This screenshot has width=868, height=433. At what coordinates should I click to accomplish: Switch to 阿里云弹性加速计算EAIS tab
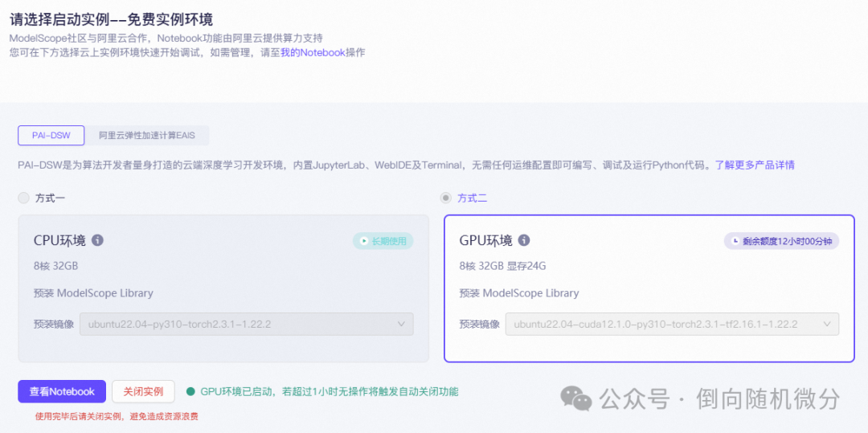click(147, 136)
